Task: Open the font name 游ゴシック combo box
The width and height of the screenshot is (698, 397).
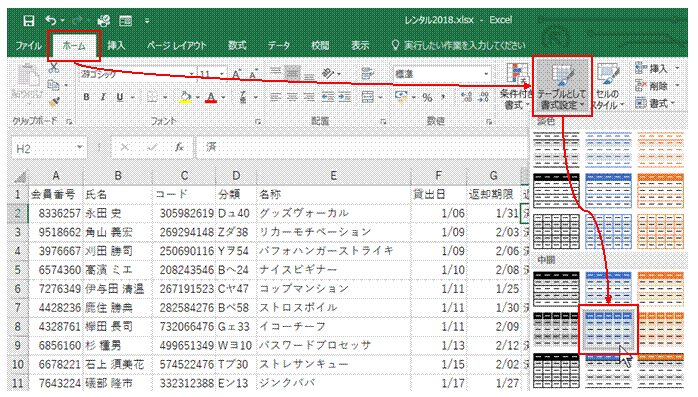Action: coord(138,74)
